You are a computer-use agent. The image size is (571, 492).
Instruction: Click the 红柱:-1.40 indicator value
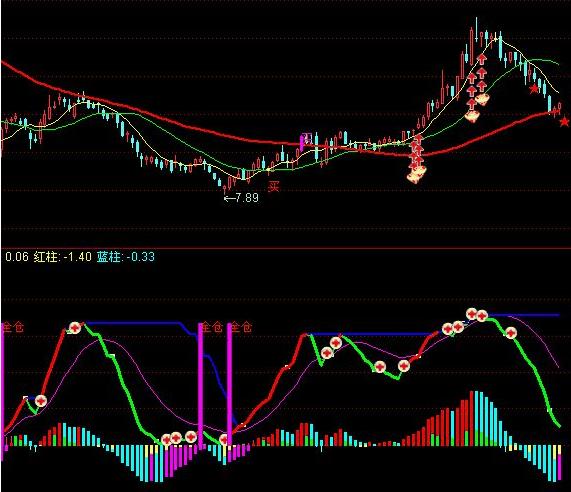coord(63,257)
